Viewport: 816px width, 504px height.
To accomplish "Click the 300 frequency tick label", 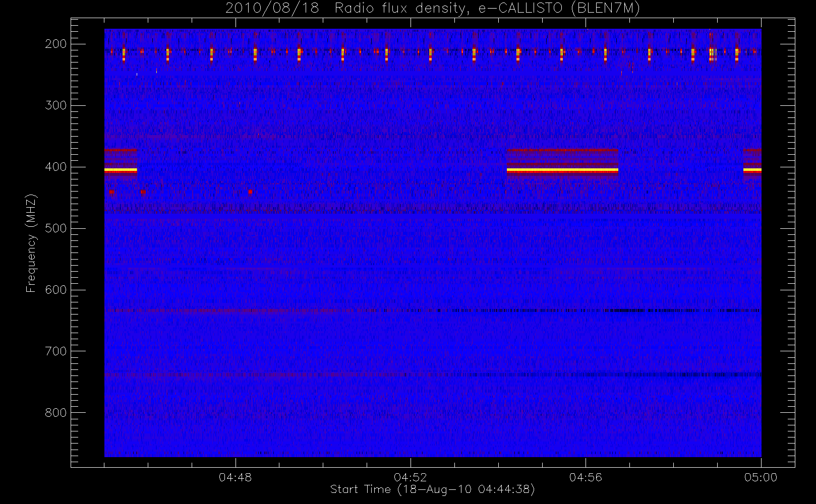I will [x=56, y=105].
